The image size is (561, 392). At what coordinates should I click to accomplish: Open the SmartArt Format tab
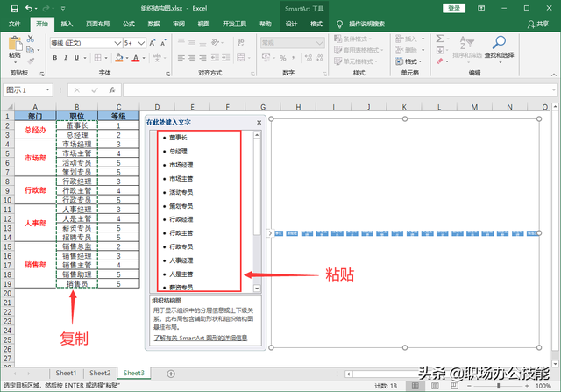click(316, 24)
